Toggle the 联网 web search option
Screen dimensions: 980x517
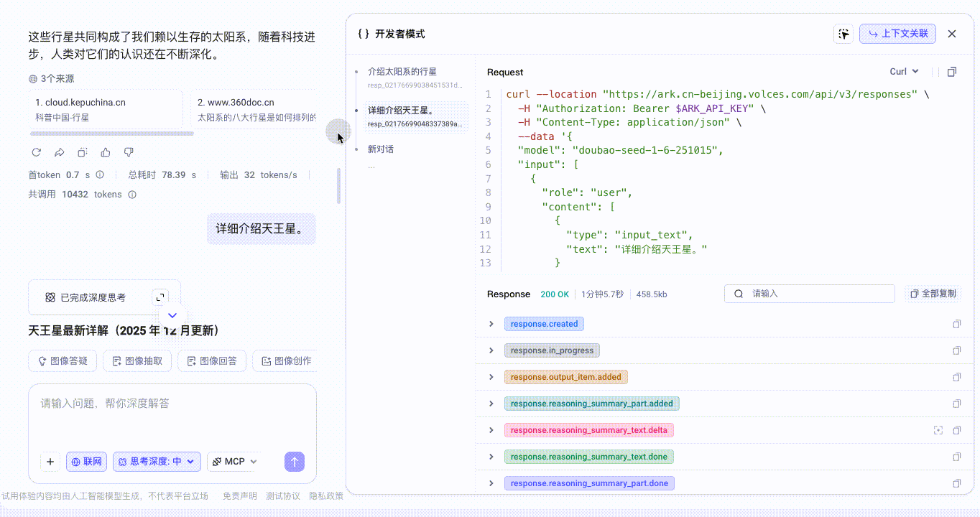pos(86,462)
